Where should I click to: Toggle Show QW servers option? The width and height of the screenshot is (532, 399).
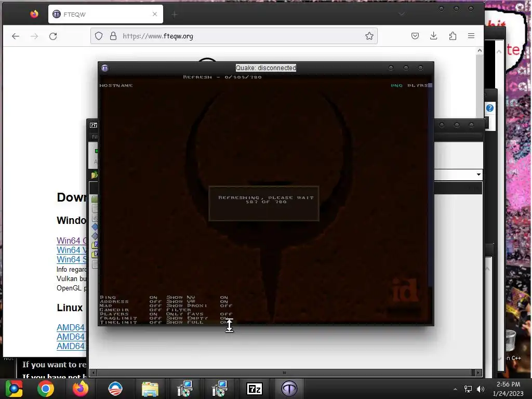tap(197, 301)
